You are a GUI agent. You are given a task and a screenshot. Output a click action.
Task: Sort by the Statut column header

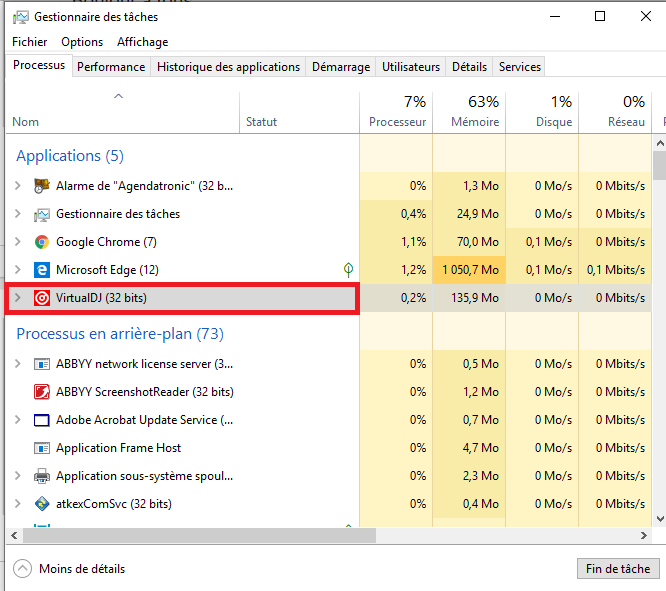(299, 113)
